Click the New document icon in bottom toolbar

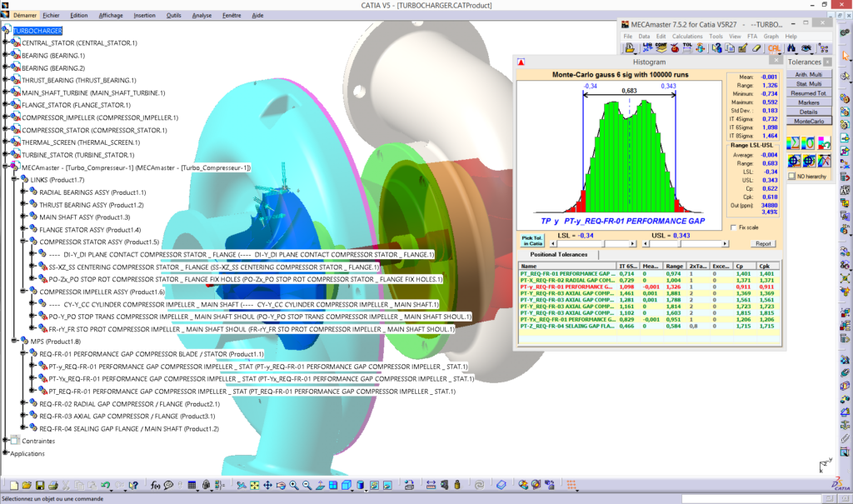(14, 485)
